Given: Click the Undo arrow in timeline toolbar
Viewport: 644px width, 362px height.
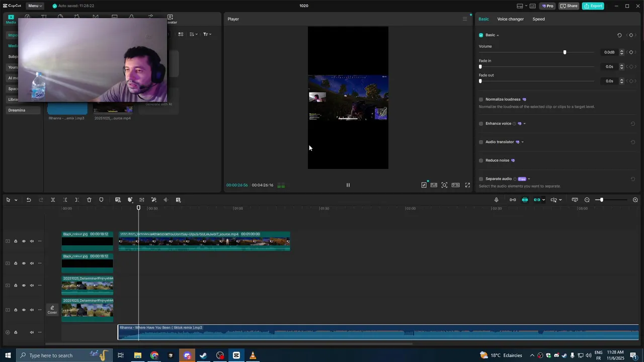Looking at the screenshot, I should point(29,200).
